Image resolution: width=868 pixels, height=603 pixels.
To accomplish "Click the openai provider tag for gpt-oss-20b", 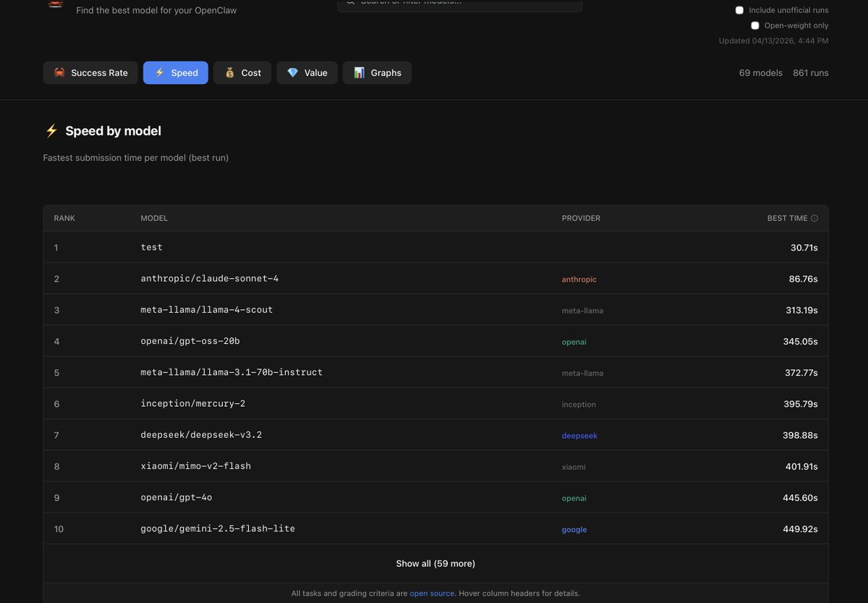I will tap(574, 342).
